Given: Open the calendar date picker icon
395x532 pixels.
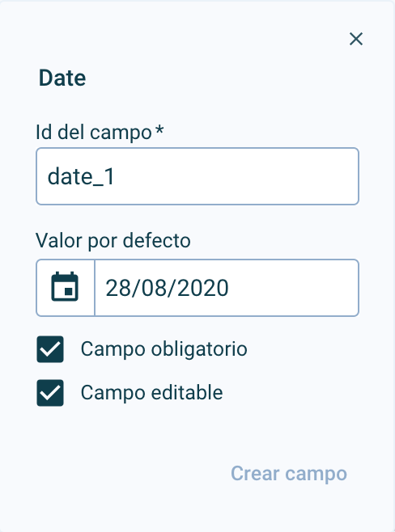Looking at the screenshot, I should point(65,287).
